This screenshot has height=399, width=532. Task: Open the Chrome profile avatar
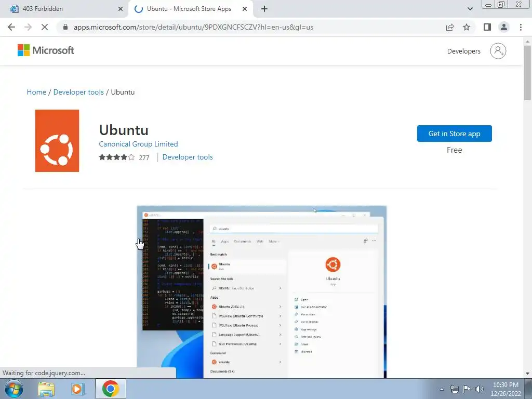click(x=504, y=27)
